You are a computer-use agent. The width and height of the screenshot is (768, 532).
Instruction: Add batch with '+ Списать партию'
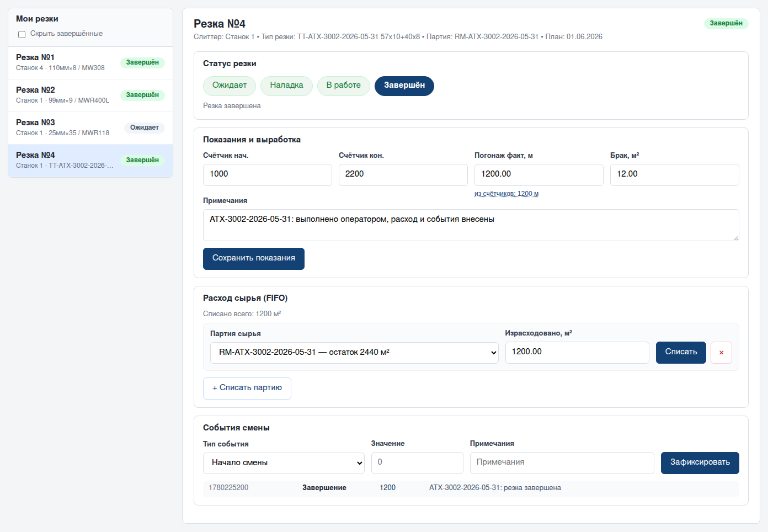coord(247,389)
